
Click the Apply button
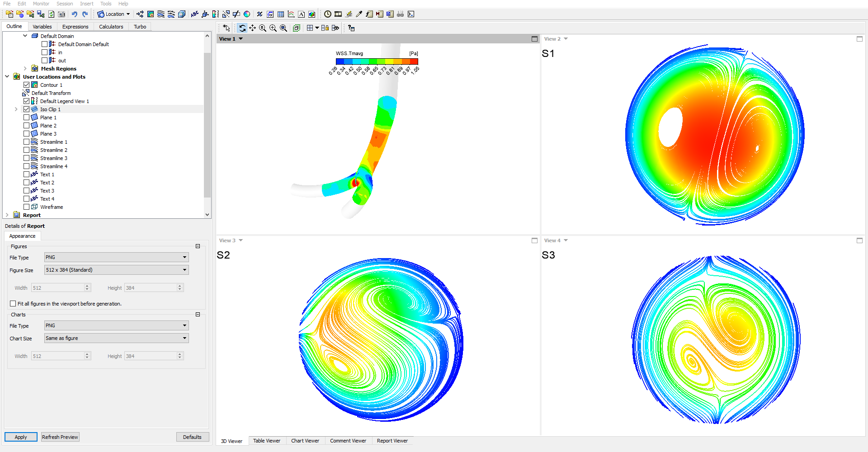pos(21,437)
